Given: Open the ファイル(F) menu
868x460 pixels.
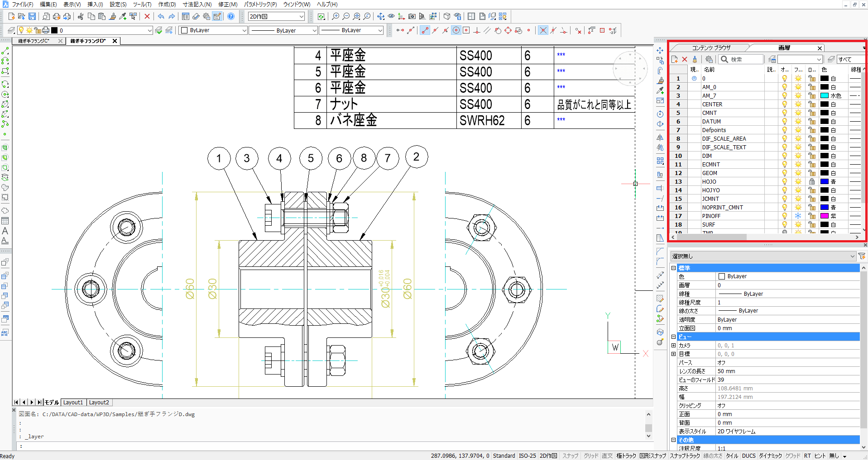Looking at the screenshot, I should coord(23,4).
